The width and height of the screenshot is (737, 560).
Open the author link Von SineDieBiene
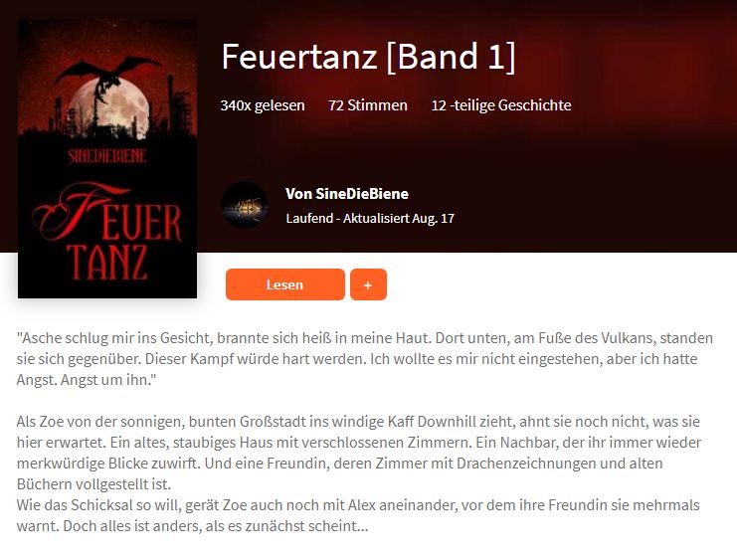click(x=347, y=194)
